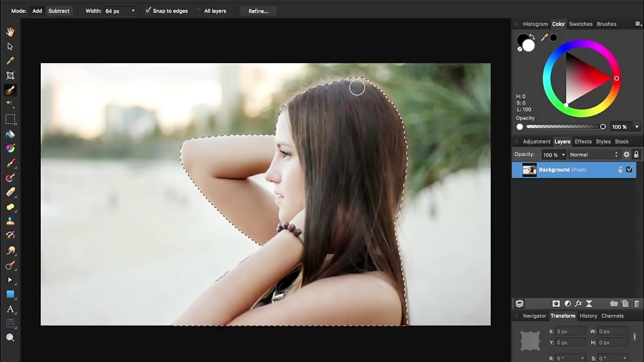Image resolution: width=644 pixels, height=362 pixels.
Task: Select the Rectangular Marquee tool
Action: pos(10,119)
